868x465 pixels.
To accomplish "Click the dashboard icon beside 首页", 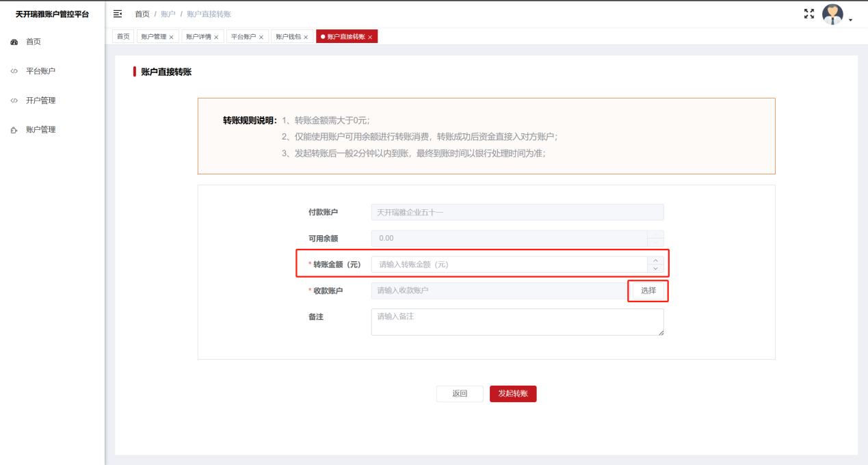I will (14, 42).
